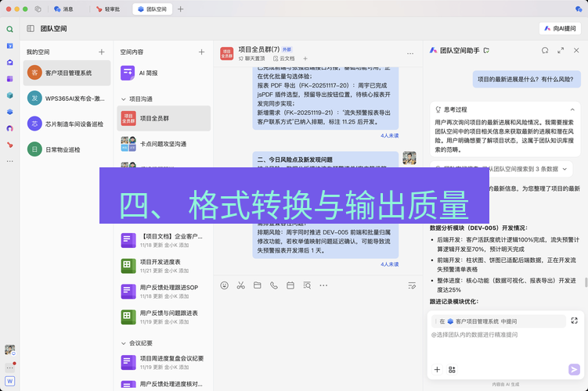588x391 pixels.
Task: Close the 团队空间助手 panel
Action: (576, 50)
